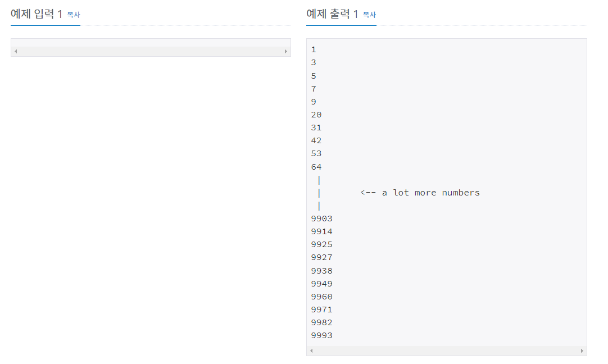This screenshot has height=364, width=608.
Task: Select the output line 9982
Action: (x=321, y=322)
